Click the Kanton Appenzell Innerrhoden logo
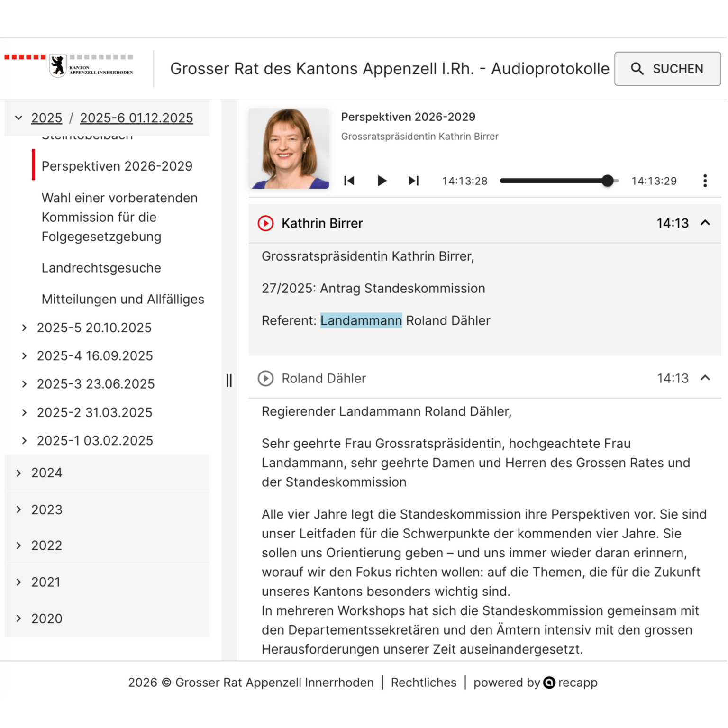The height and width of the screenshot is (728, 728). pos(70,65)
